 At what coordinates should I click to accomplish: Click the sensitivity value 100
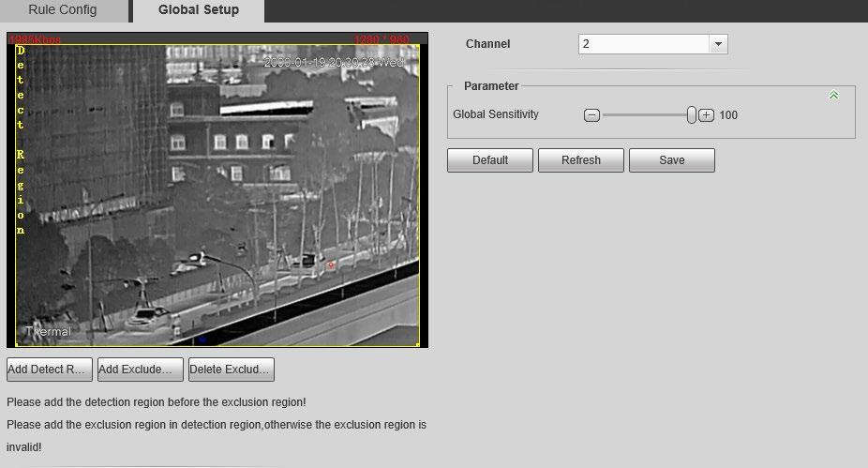pos(728,115)
